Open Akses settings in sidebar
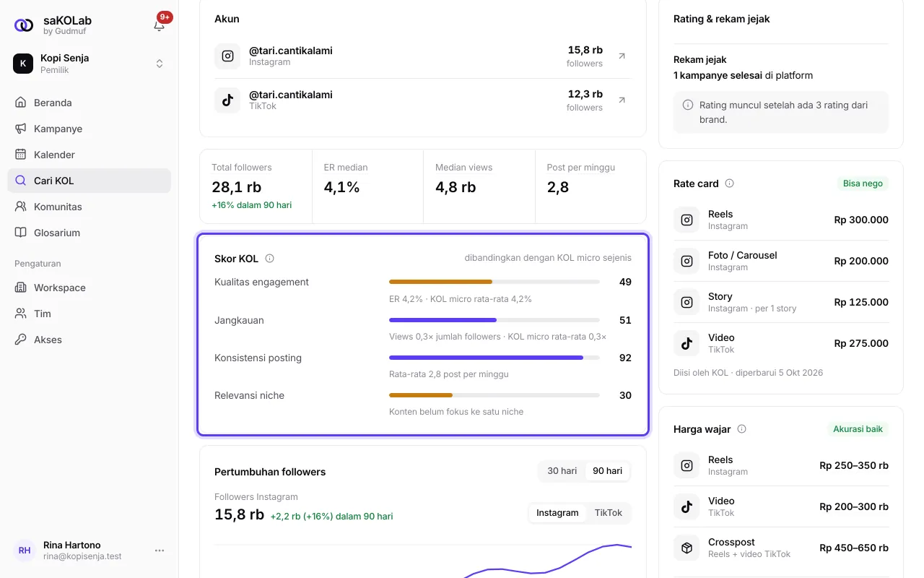 pos(89,340)
